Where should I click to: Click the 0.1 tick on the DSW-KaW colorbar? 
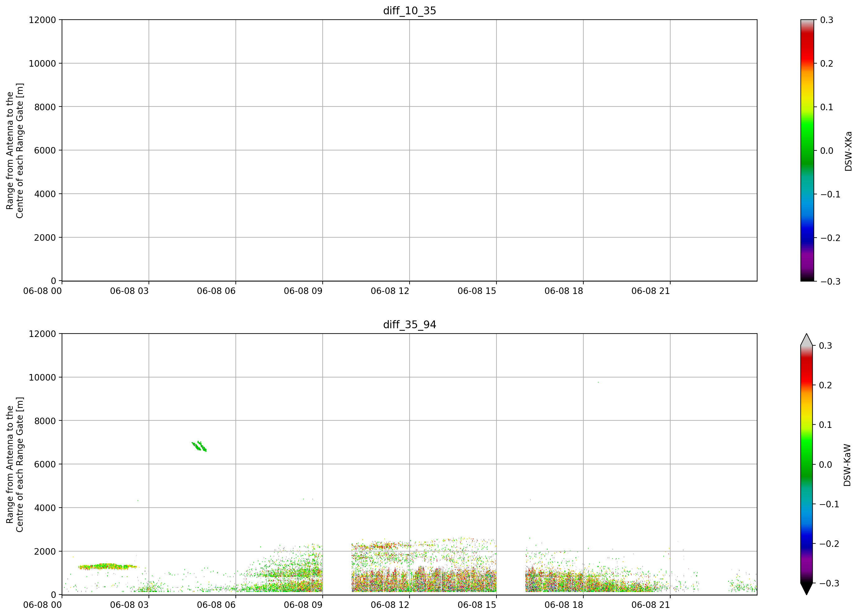point(826,424)
